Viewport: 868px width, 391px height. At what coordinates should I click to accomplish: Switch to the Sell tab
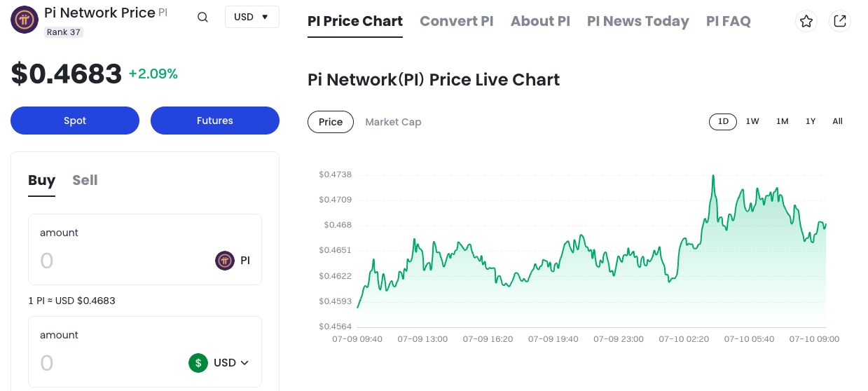(x=85, y=180)
